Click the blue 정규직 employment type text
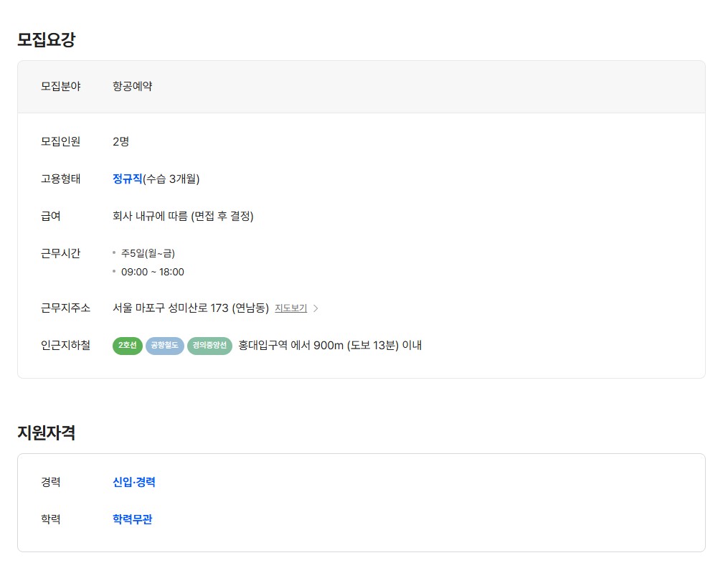The image size is (728, 573). click(127, 179)
